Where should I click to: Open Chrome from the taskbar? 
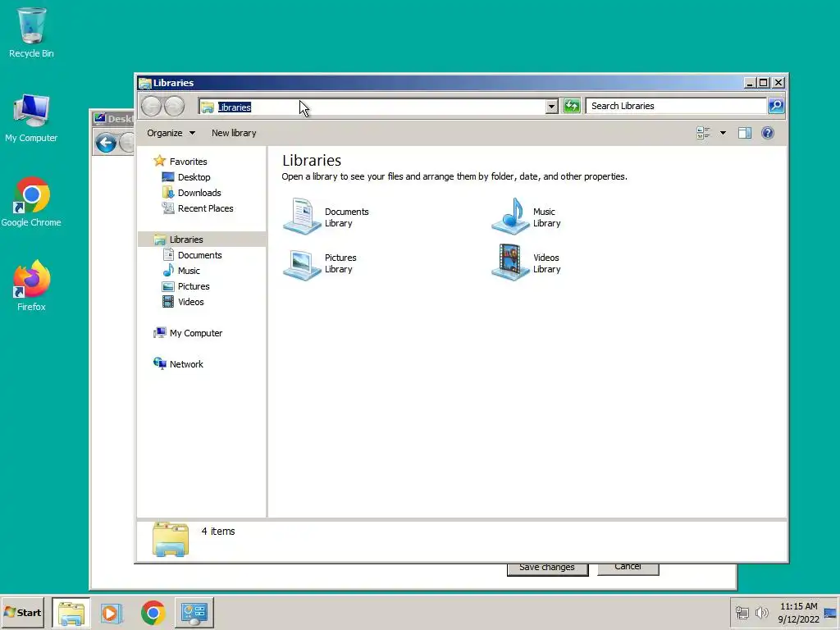click(x=153, y=612)
